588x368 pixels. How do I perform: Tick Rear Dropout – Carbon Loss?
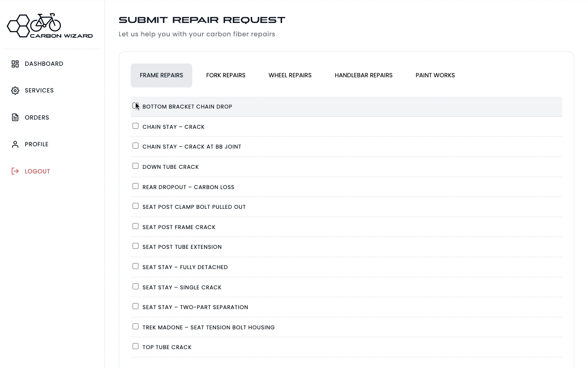135,186
